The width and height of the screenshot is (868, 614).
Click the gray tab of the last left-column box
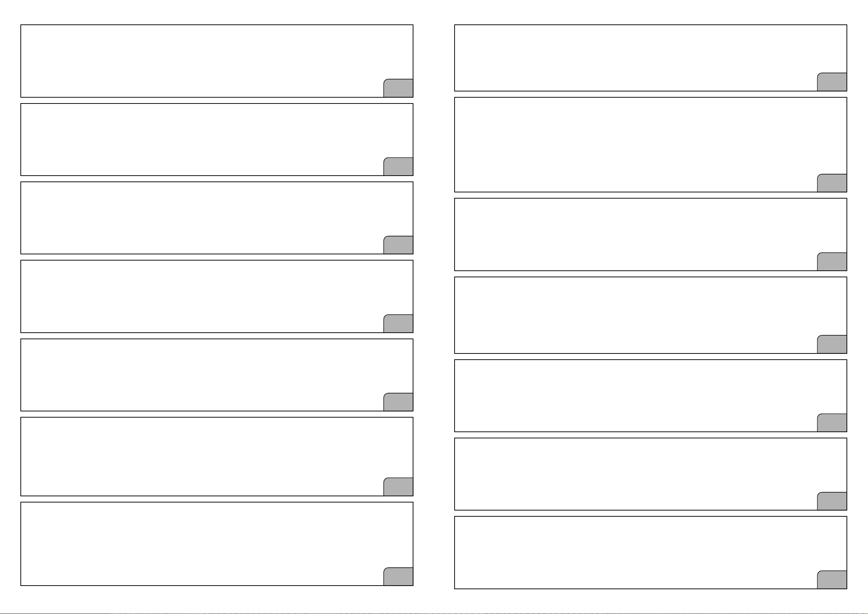(398, 576)
